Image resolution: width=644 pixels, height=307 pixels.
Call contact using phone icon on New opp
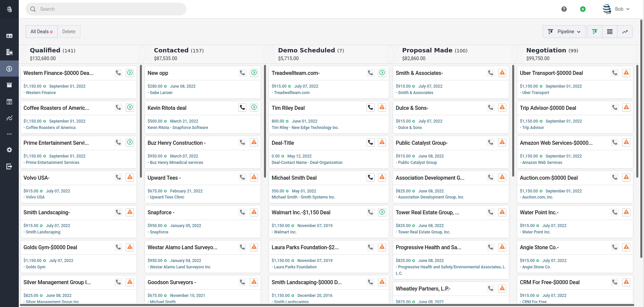tap(243, 73)
